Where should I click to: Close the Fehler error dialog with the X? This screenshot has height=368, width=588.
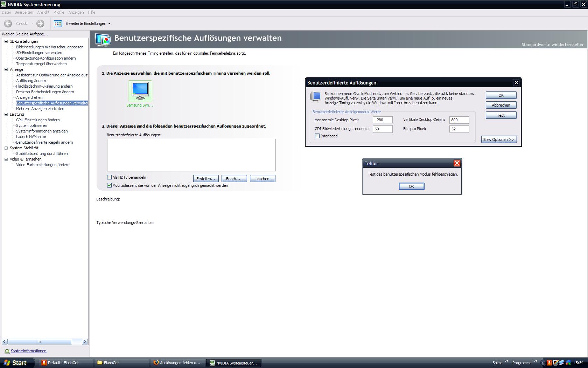pos(457,163)
